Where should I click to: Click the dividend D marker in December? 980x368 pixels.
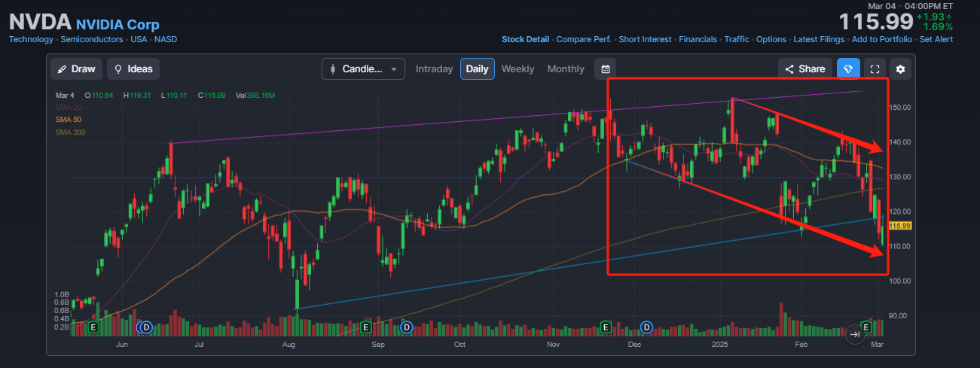[x=647, y=327]
